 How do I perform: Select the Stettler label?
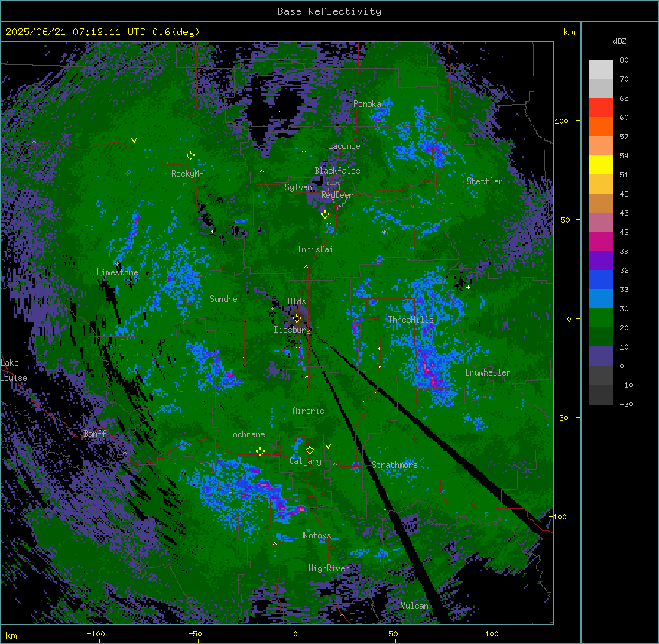click(485, 181)
